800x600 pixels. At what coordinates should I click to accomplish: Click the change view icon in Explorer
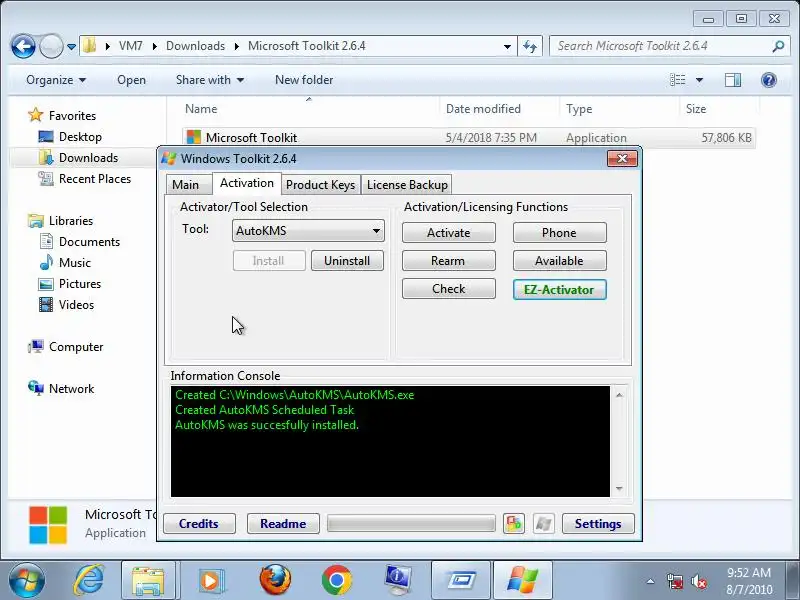[x=678, y=80]
